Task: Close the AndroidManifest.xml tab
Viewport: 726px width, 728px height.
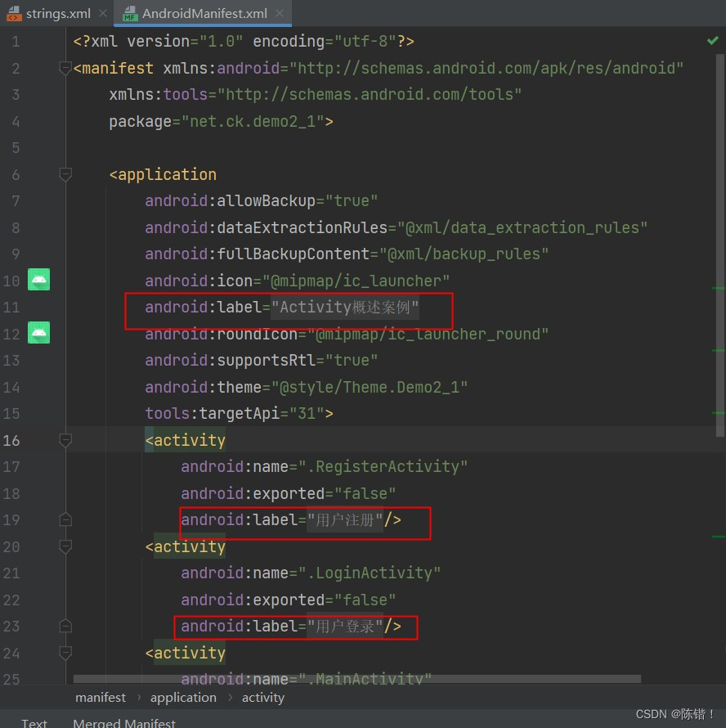Action: pyautogui.click(x=280, y=13)
